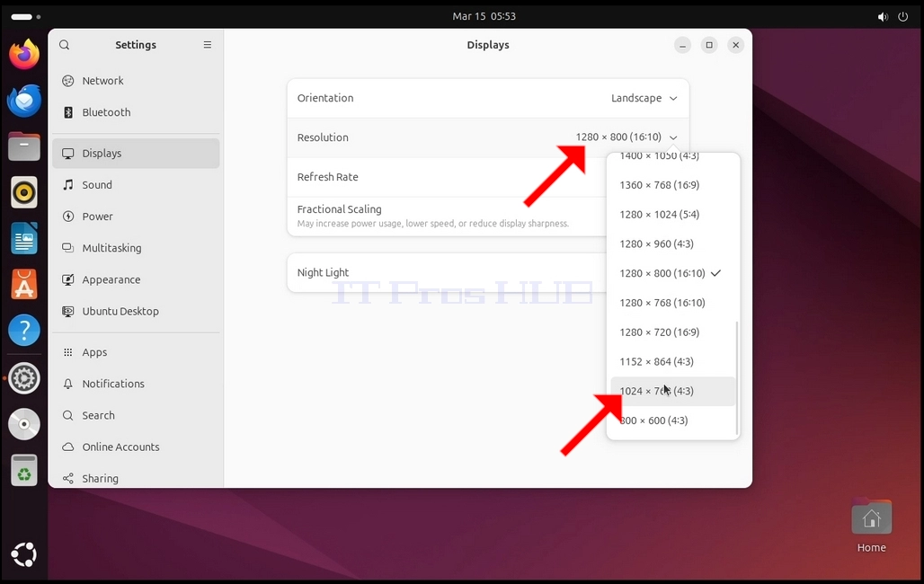This screenshot has height=584, width=924.
Task: Launch Firefox from the dock
Action: [x=24, y=54]
